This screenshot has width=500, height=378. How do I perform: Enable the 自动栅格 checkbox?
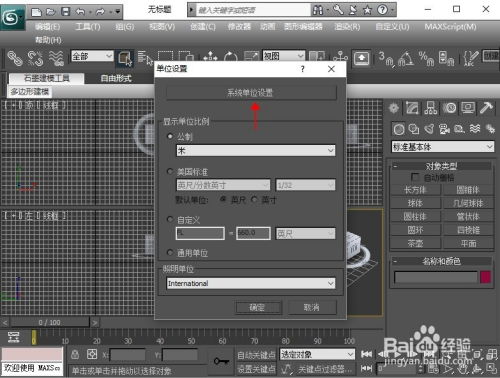415,177
